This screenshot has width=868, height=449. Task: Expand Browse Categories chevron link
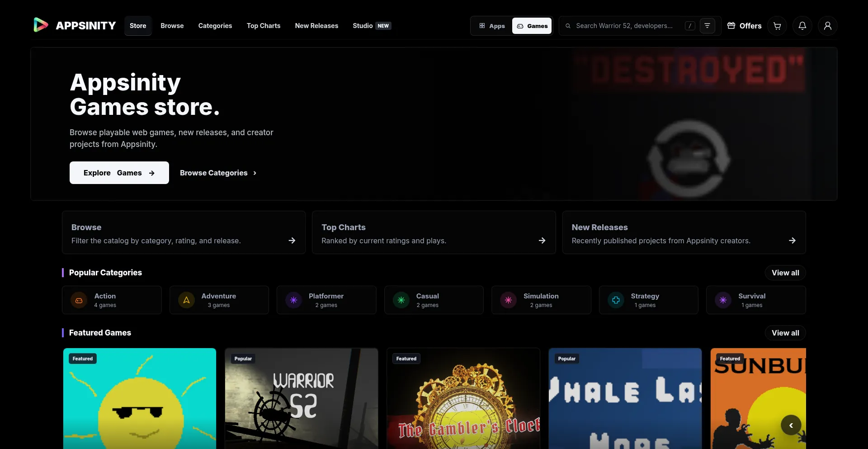click(x=218, y=173)
